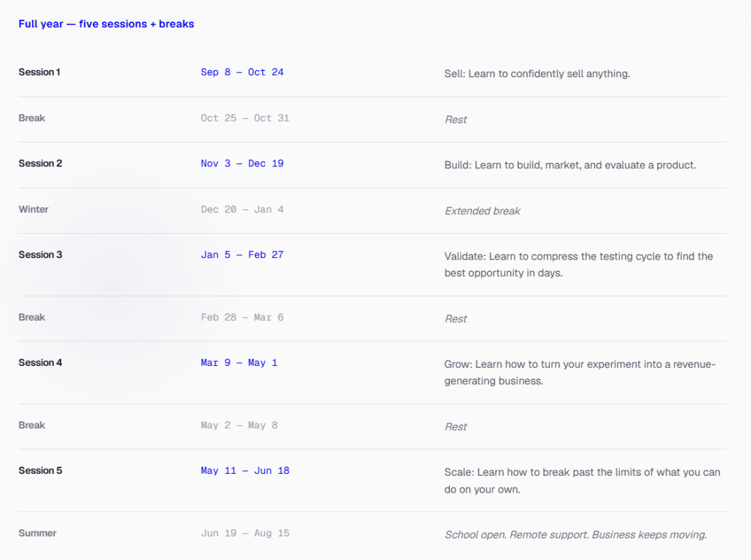Click the 'School open. Remote support' text
The width and height of the screenshot is (751, 560).
pyautogui.click(x=576, y=535)
